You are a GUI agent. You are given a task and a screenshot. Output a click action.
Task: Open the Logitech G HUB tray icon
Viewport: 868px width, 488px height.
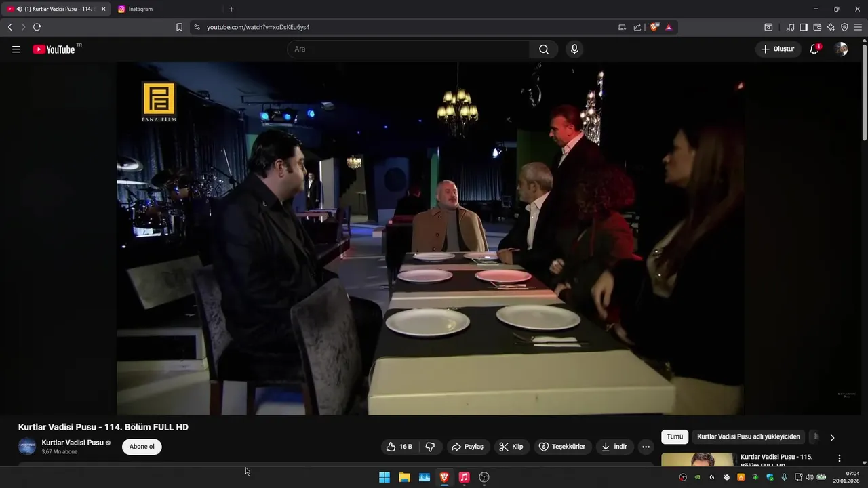click(711, 477)
